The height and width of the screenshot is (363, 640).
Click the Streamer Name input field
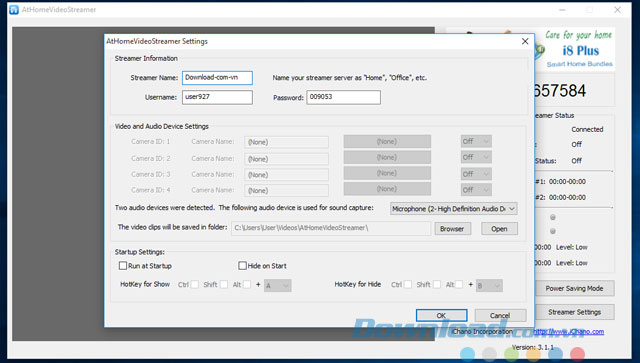(217, 78)
